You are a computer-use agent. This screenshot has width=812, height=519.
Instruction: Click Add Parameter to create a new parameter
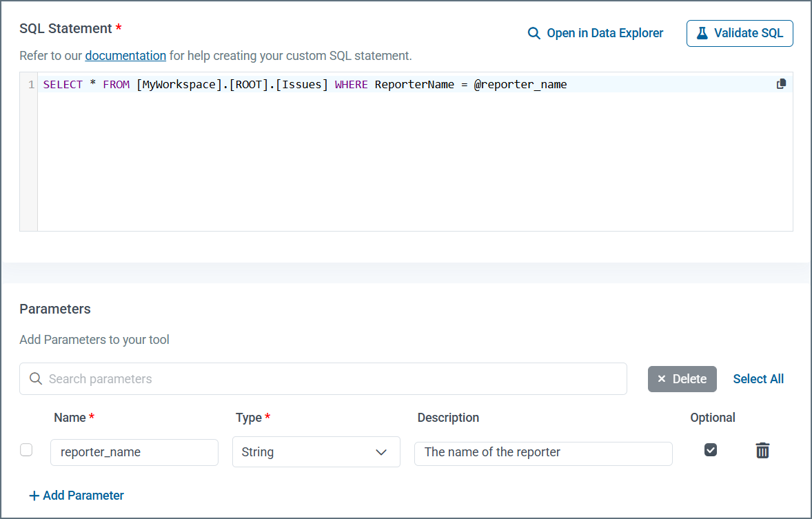pos(76,495)
